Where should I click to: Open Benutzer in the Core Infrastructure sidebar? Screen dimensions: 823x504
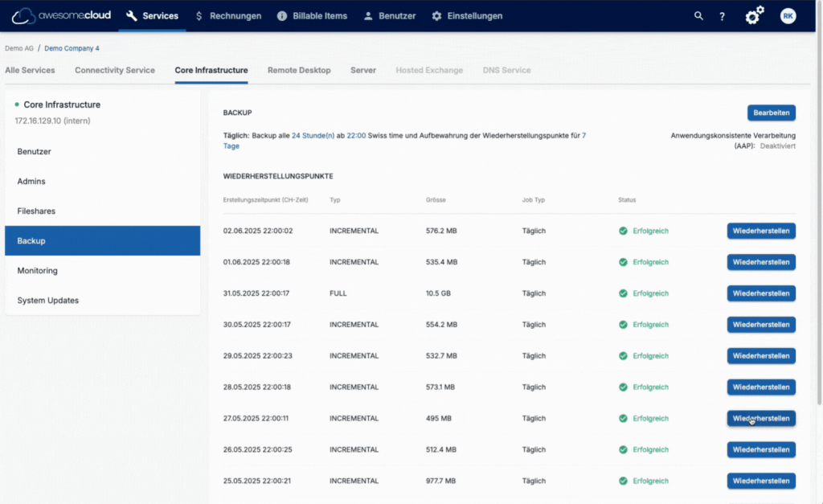coord(102,152)
